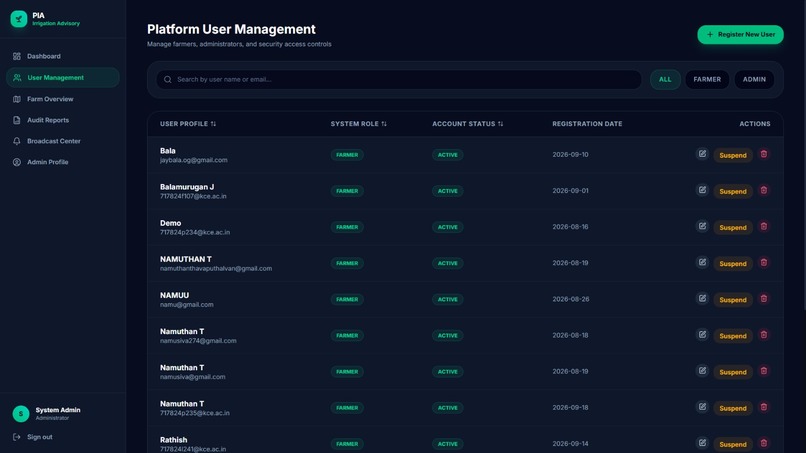Suspend user with email namuthanthavaputhalvan@gmail.com

pos(733,263)
